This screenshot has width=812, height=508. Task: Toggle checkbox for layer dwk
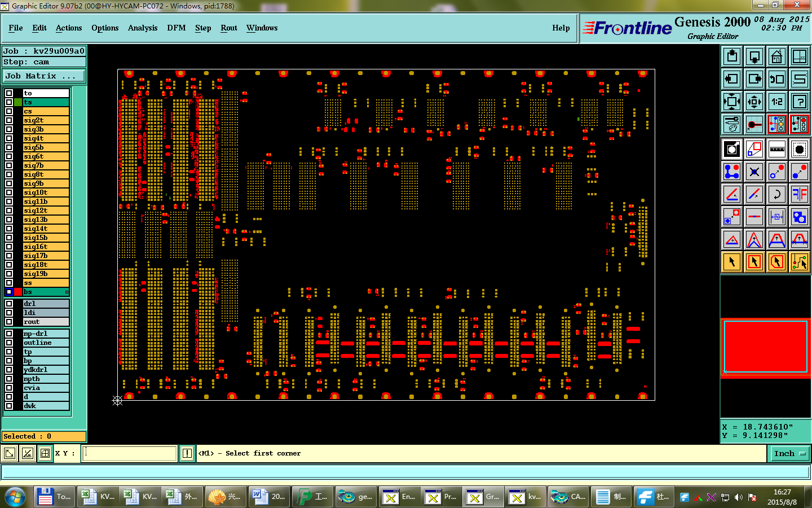pos(9,406)
